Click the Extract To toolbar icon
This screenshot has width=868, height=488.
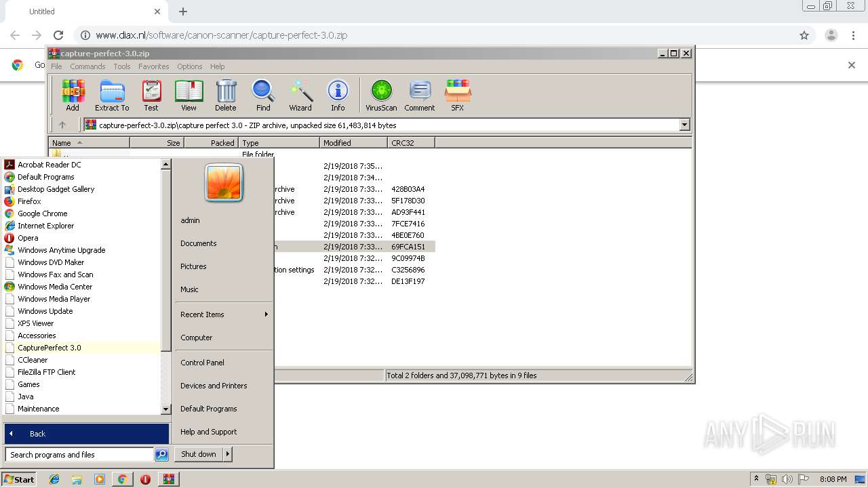pyautogui.click(x=112, y=95)
